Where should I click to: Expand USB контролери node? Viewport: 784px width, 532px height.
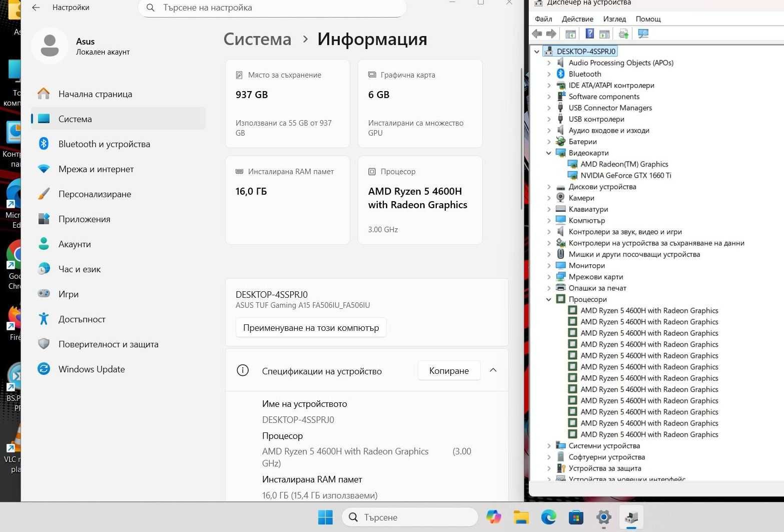[x=549, y=119]
